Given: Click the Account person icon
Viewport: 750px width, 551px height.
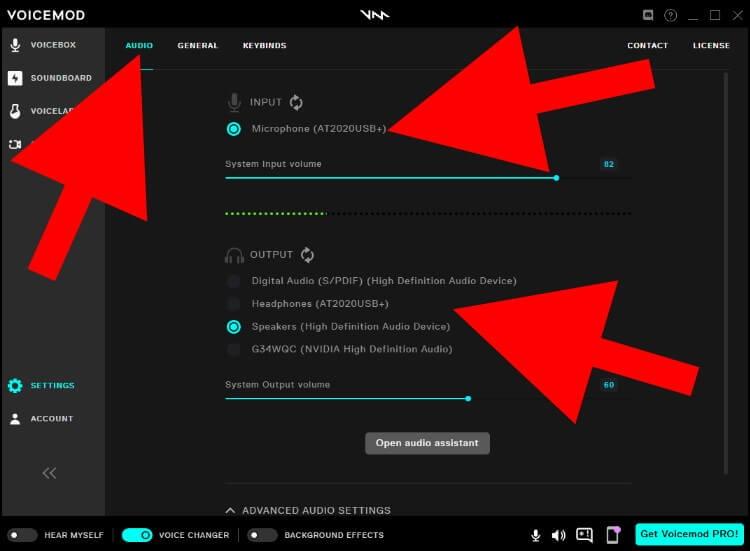Looking at the screenshot, I should (x=15, y=419).
